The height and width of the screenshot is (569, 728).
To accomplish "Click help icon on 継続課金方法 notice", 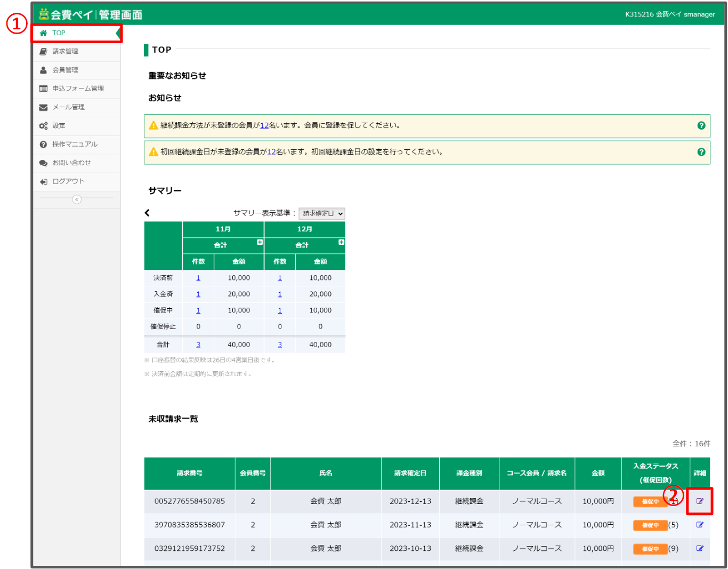I will point(701,125).
